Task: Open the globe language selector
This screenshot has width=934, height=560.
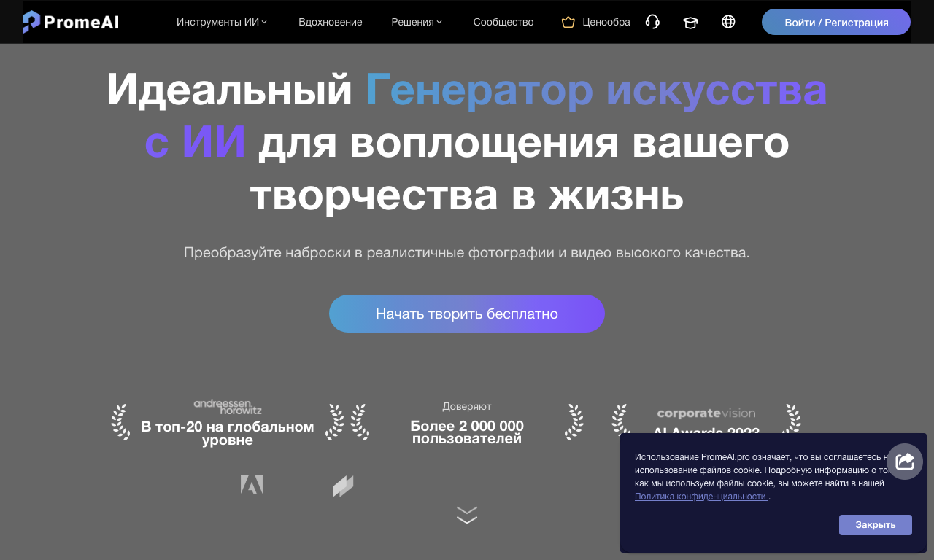Action: pos(728,22)
